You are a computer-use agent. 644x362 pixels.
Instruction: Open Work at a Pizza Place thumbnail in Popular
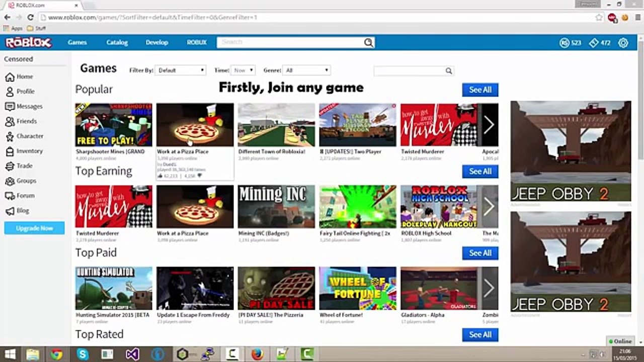point(195,125)
